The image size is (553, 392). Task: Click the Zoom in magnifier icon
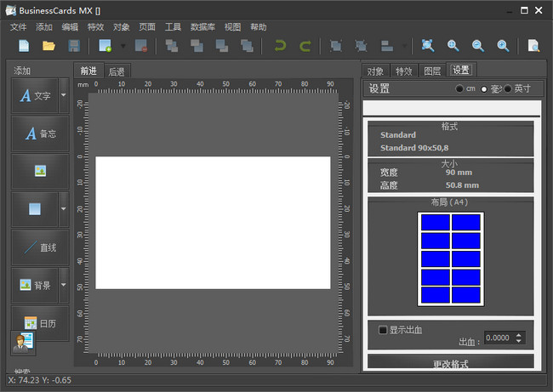(x=453, y=46)
